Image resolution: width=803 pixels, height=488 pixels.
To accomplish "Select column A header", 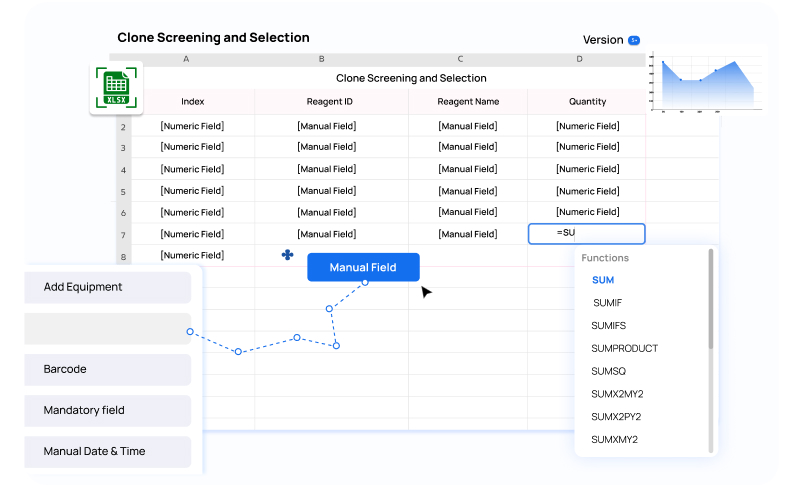I will click(x=186, y=59).
